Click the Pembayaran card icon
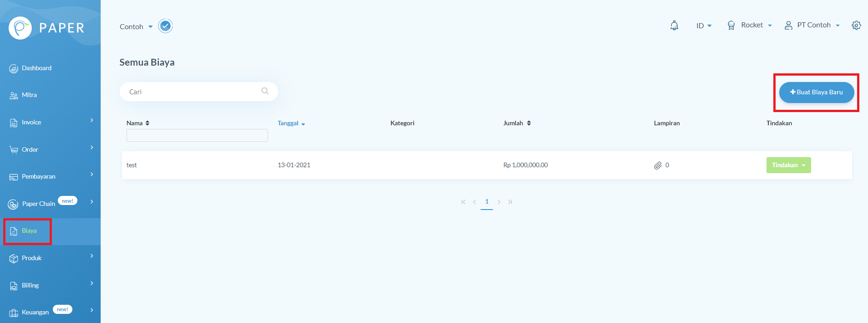Viewport: 868px width, 323px height. [14, 177]
